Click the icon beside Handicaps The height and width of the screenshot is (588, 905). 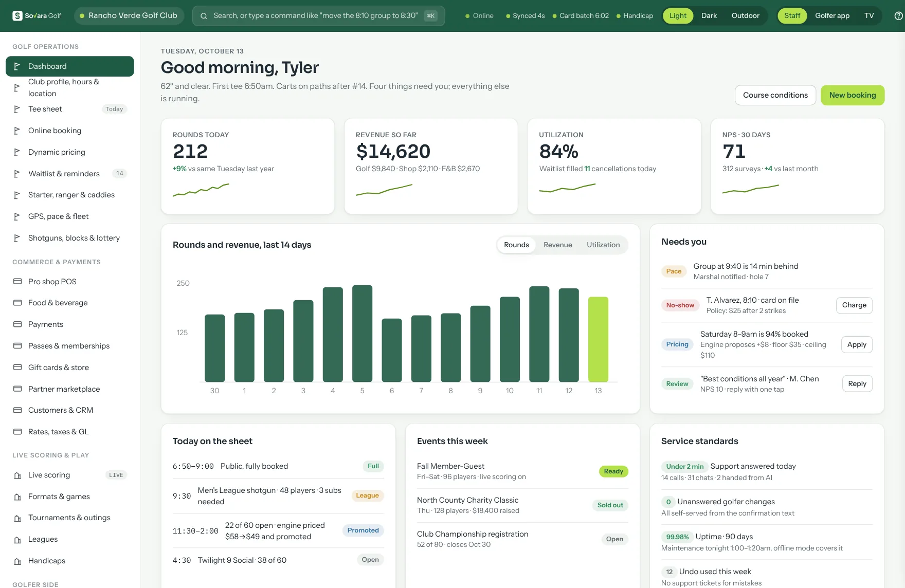coord(17,561)
